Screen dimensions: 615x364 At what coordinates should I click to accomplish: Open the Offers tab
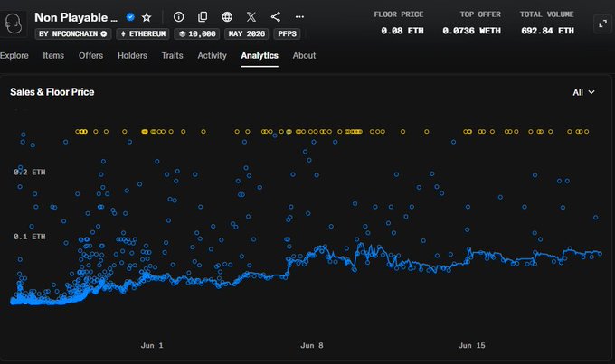point(90,56)
